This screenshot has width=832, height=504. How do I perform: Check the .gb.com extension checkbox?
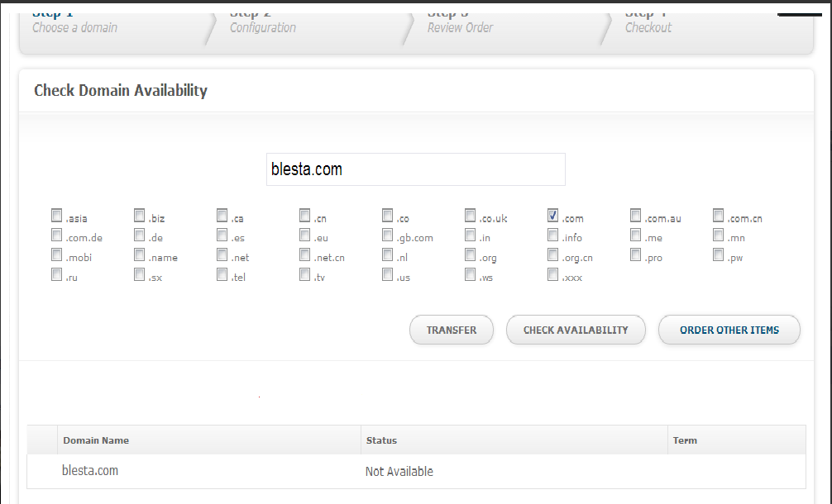pos(388,235)
